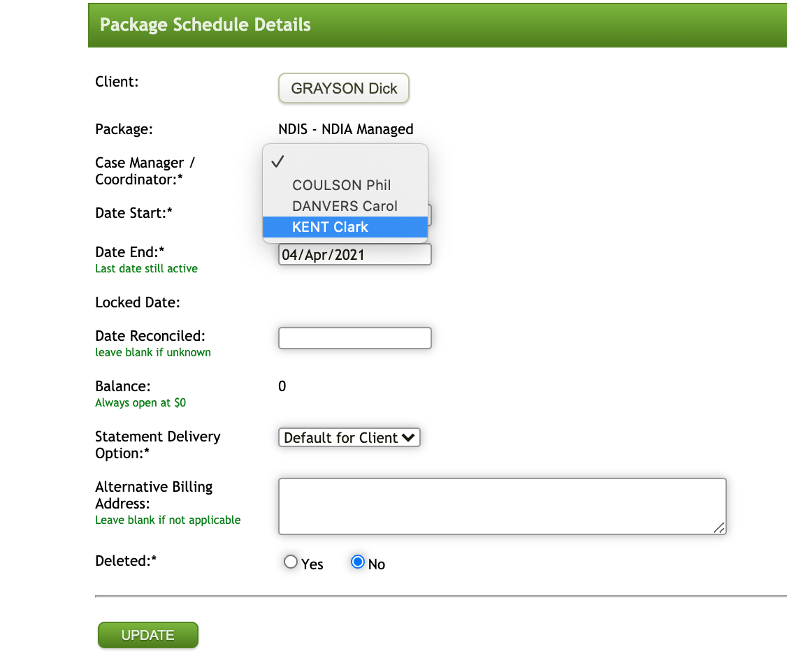The height and width of the screenshot is (672, 787).
Task: Expand the Statement Delivery Option dropdown
Action: point(349,438)
